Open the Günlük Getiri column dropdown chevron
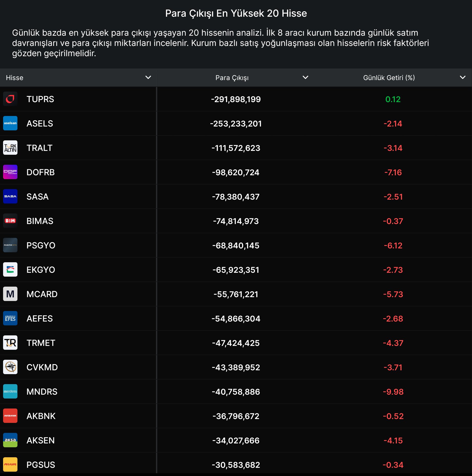The width and height of the screenshot is (472, 476). tap(463, 77)
